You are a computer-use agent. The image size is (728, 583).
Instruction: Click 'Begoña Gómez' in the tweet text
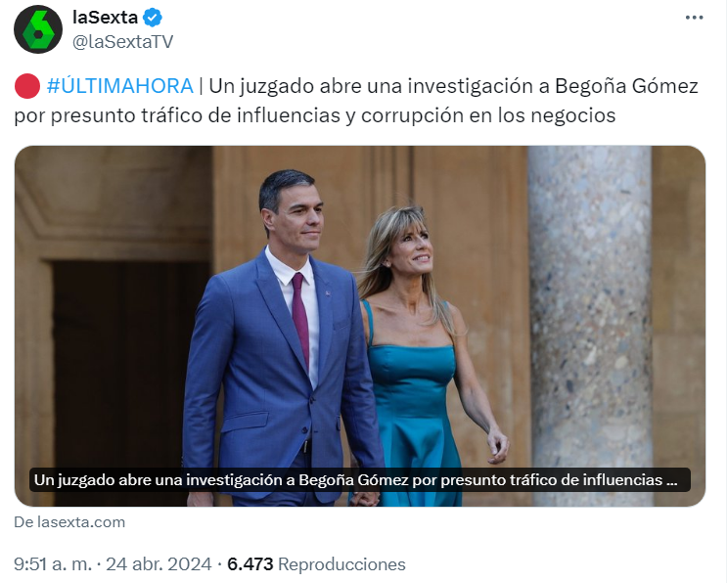click(626, 86)
